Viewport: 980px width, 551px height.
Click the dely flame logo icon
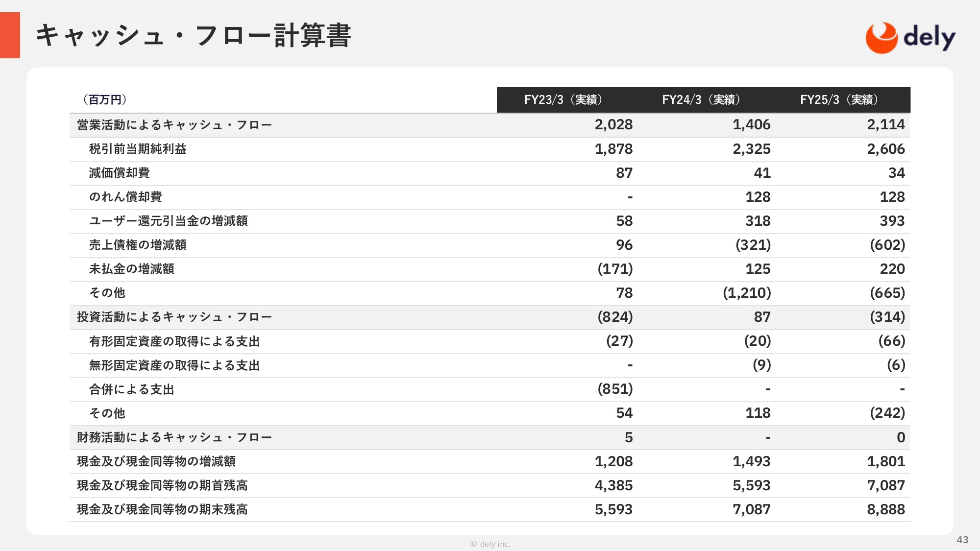[x=881, y=38]
